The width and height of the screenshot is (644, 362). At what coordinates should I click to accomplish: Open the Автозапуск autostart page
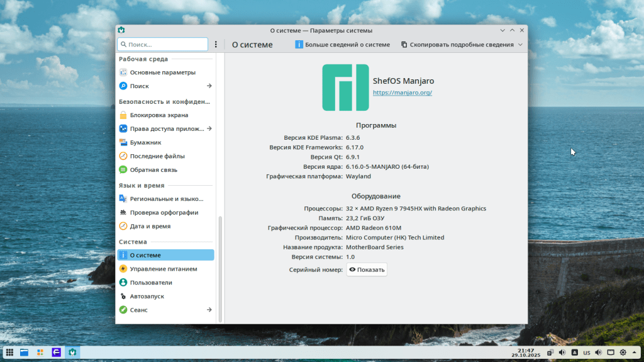click(x=147, y=296)
